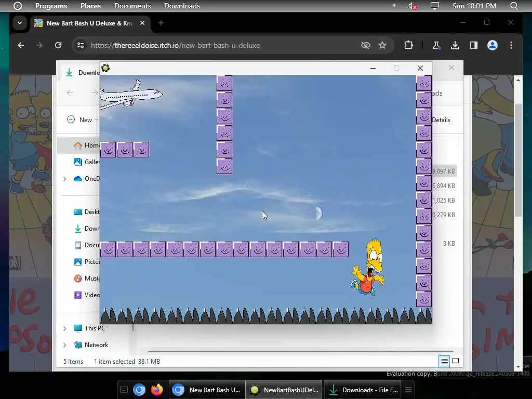Expand the Network node
This screenshot has width=532, height=399.
tap(65, 345)
